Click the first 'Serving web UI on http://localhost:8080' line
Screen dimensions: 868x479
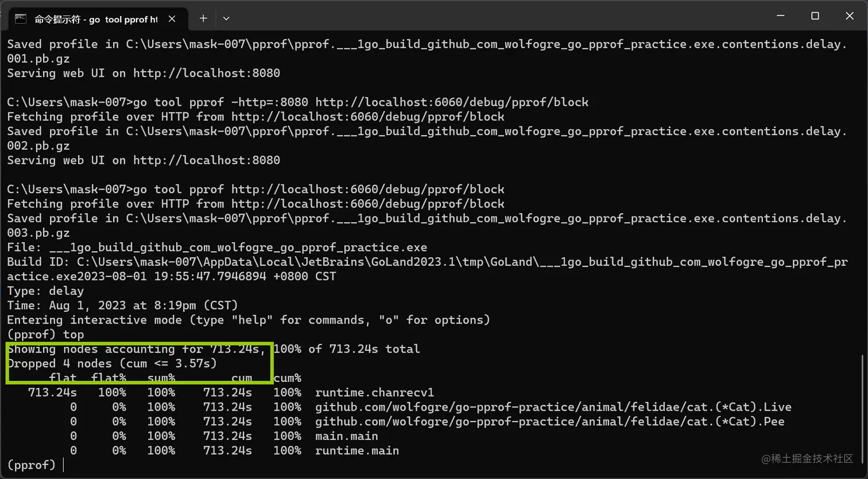tap(144, 73)
